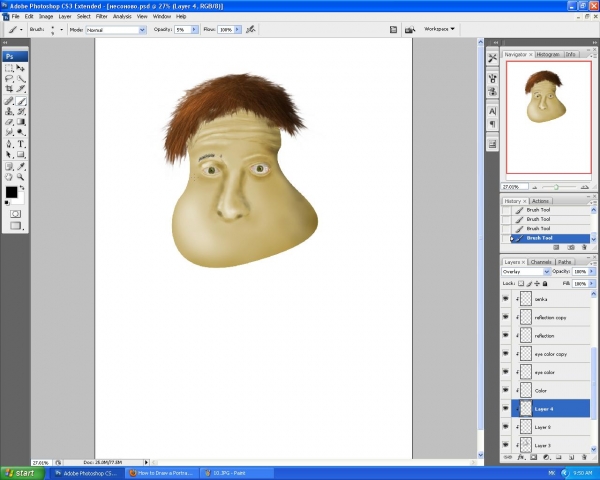Hide the eye color copy layer
This screenshot has height=480, width=600.
pos(505,354)
